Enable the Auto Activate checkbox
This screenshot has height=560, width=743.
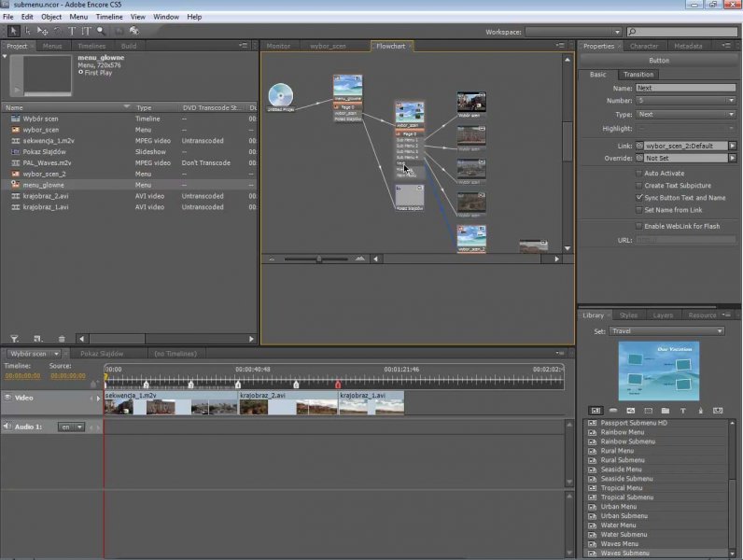pyautogui.click(x=638, y=173)
